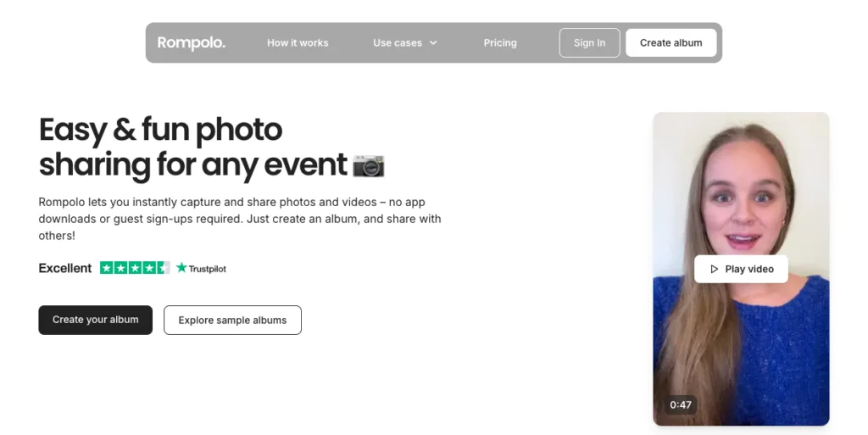Click the Trustpilot star logo

pyautogui.click(x=181, y=268)
